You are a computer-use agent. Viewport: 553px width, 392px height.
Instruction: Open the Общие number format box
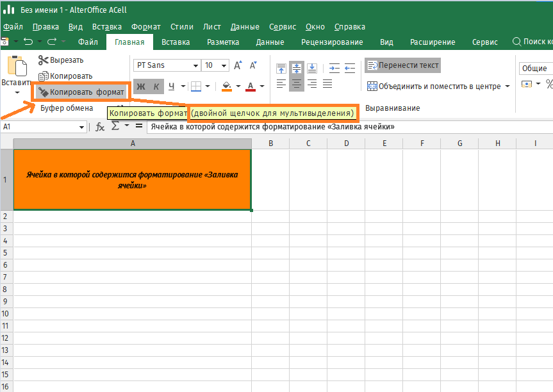coord(536,69)
